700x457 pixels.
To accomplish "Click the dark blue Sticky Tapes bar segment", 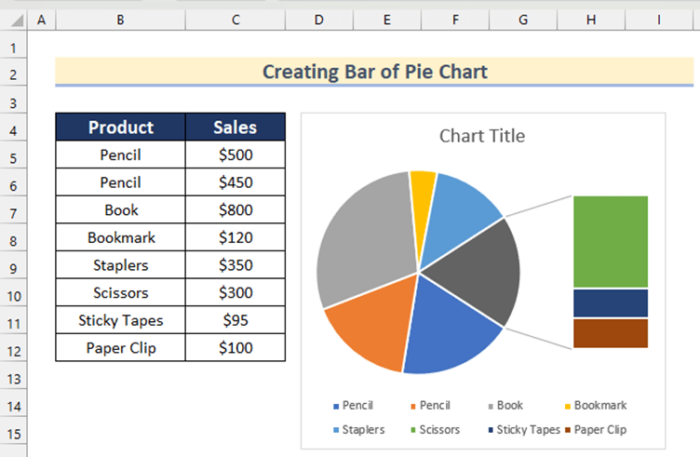I will click(x=610, y=303).
